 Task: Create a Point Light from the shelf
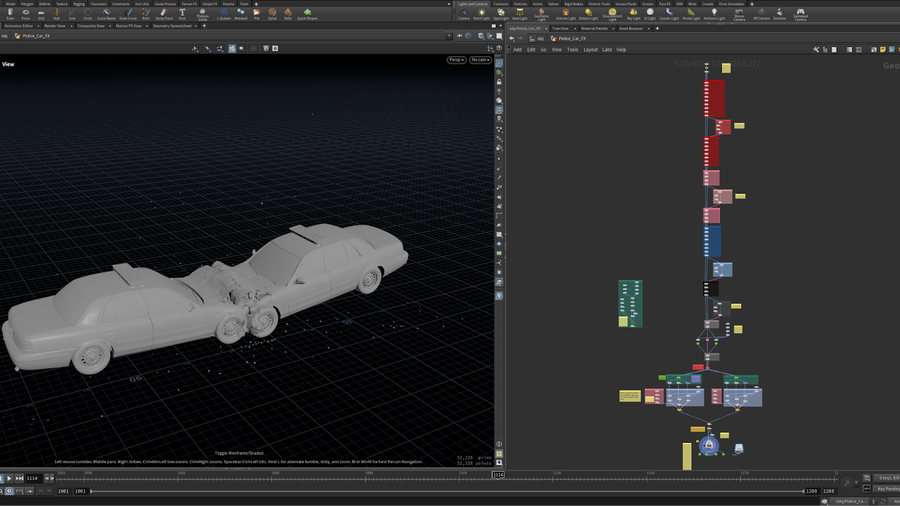(482, 14)
